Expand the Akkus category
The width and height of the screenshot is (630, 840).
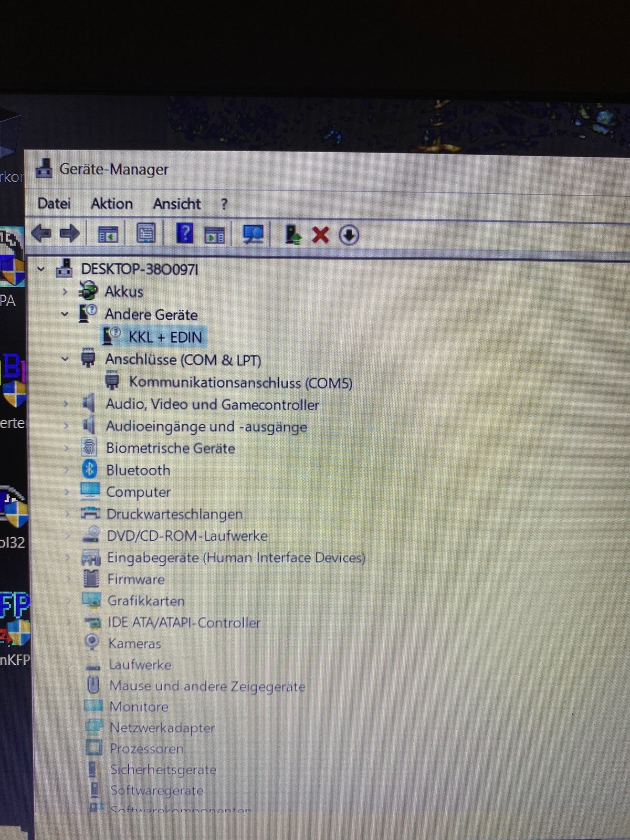pyautogui.click(x=65, y=291)
